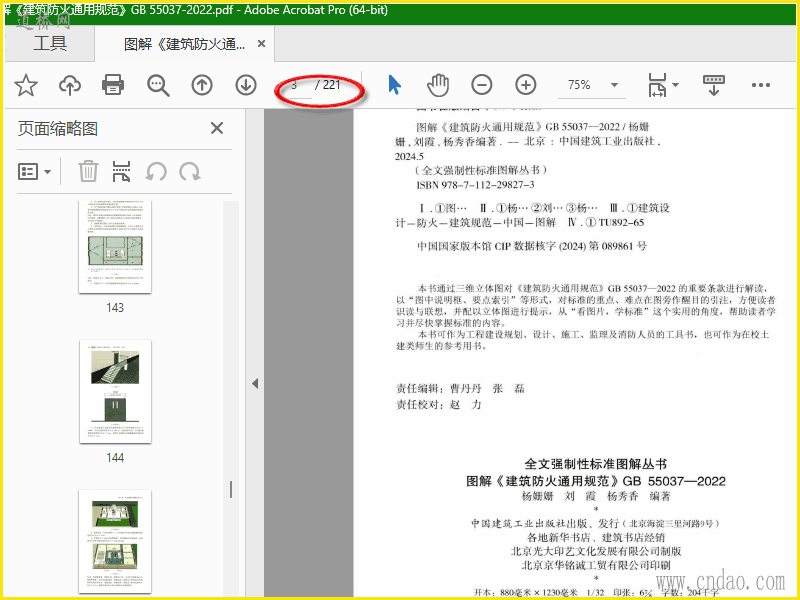800x600 pixels.
Task: Click the read mode toolbar icon
Action: [x=714, y=85]
